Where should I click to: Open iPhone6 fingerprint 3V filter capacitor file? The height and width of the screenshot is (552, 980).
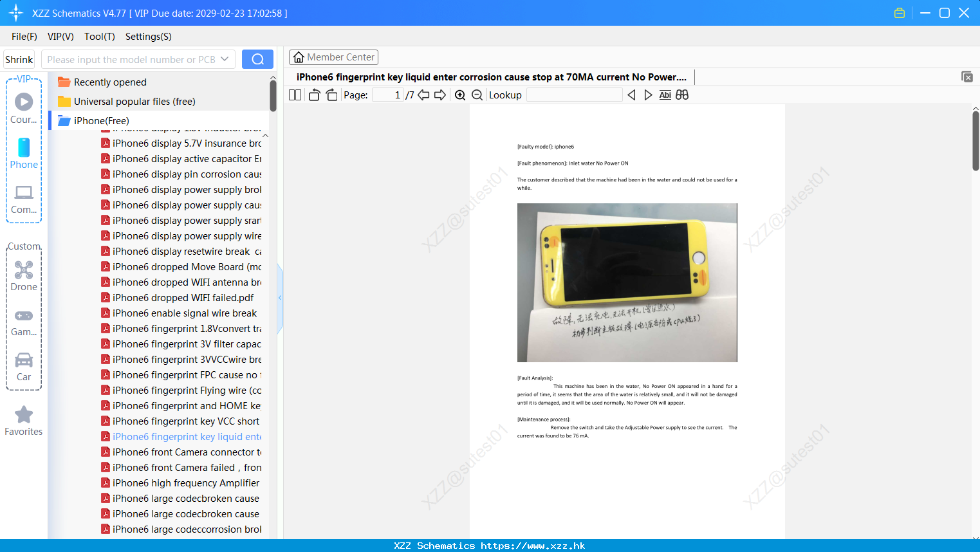click(x=181, y=344)
